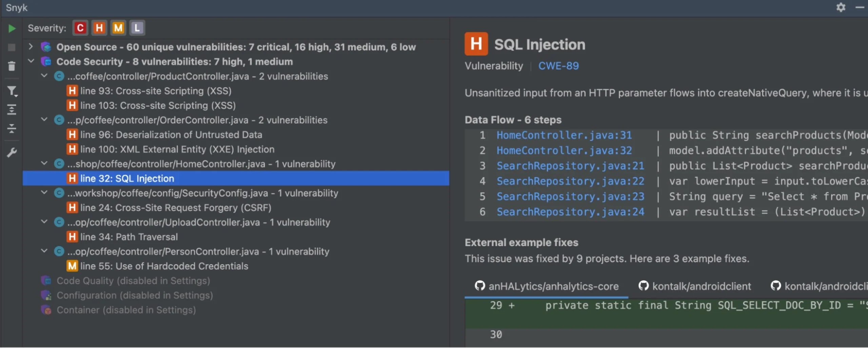Open the panel settings gear
The width and height of the screenshot is (868, 348).
coord(841,7)
